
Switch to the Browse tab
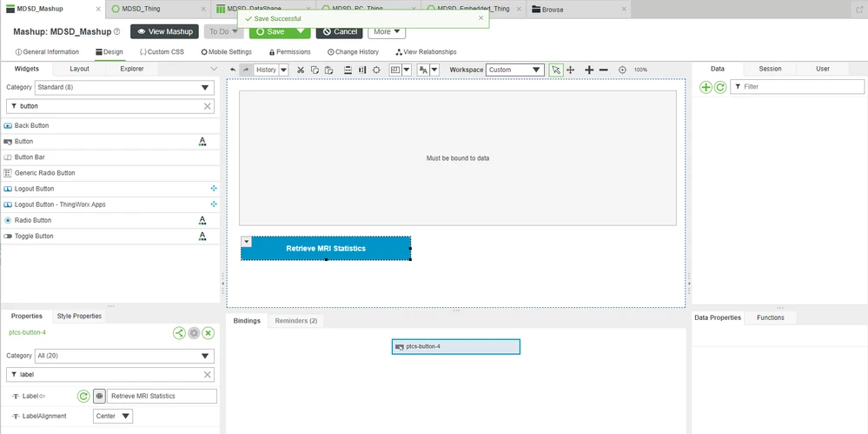pyautogui.click(x=579, y=9)
